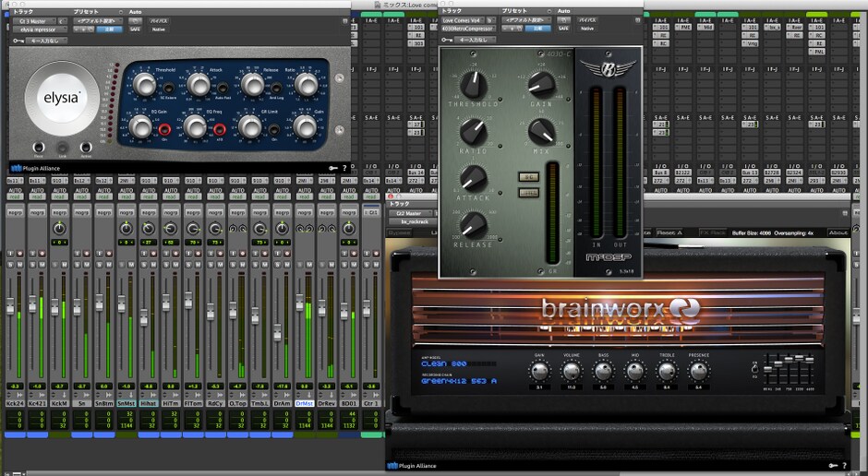
Task: Click the BASS knob on brainworx amp
Action: (603, 372)
